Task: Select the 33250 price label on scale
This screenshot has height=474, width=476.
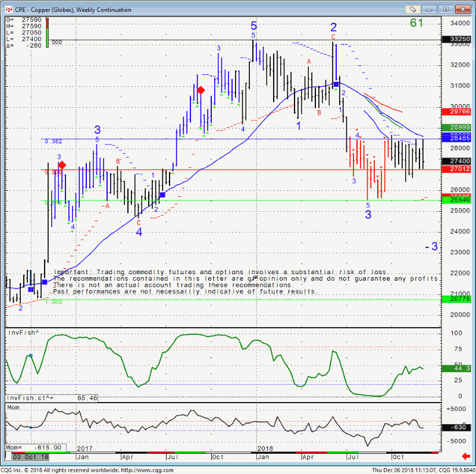Action: (460, 40)
